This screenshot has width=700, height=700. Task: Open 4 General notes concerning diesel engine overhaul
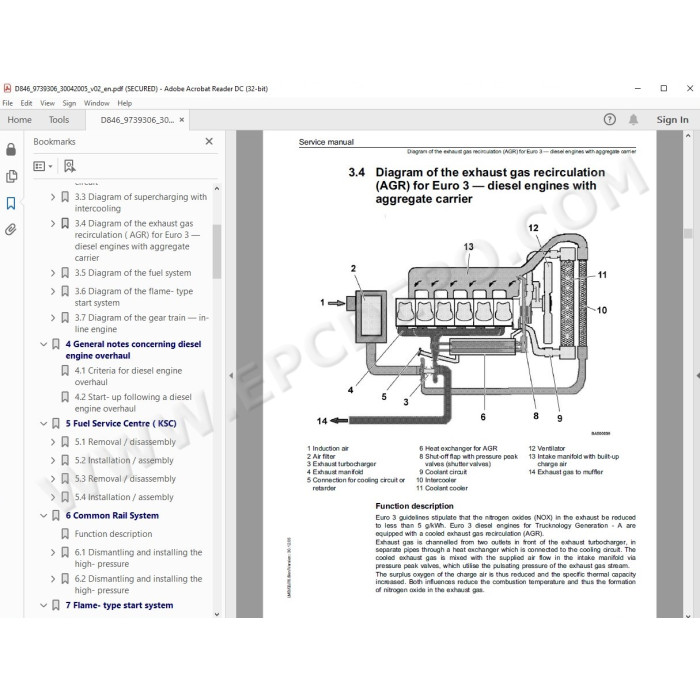click(133, 350)
